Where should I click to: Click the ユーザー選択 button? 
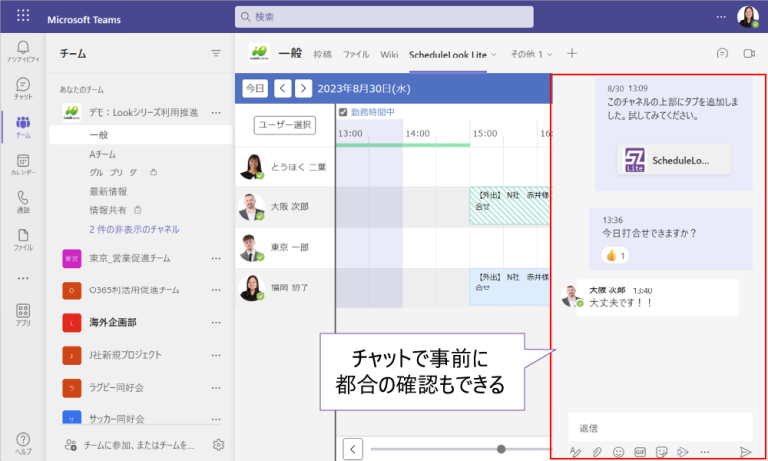click(285, 125)
